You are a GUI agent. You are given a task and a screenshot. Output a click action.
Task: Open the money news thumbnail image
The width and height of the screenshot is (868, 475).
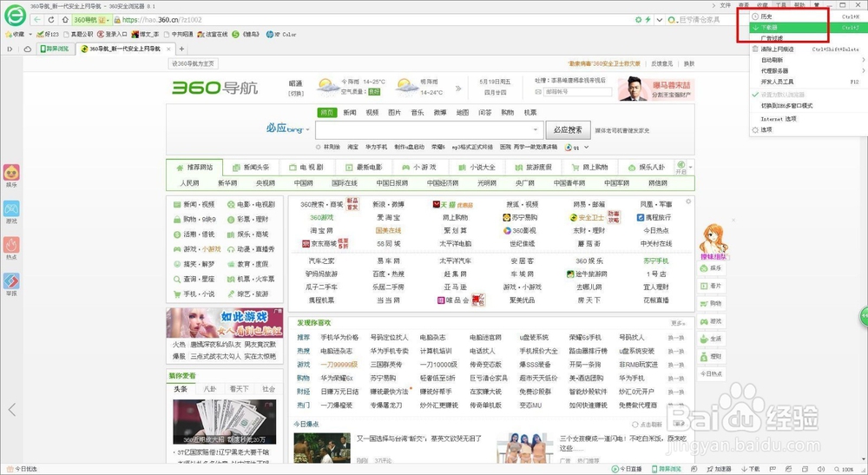click(224, 421)
